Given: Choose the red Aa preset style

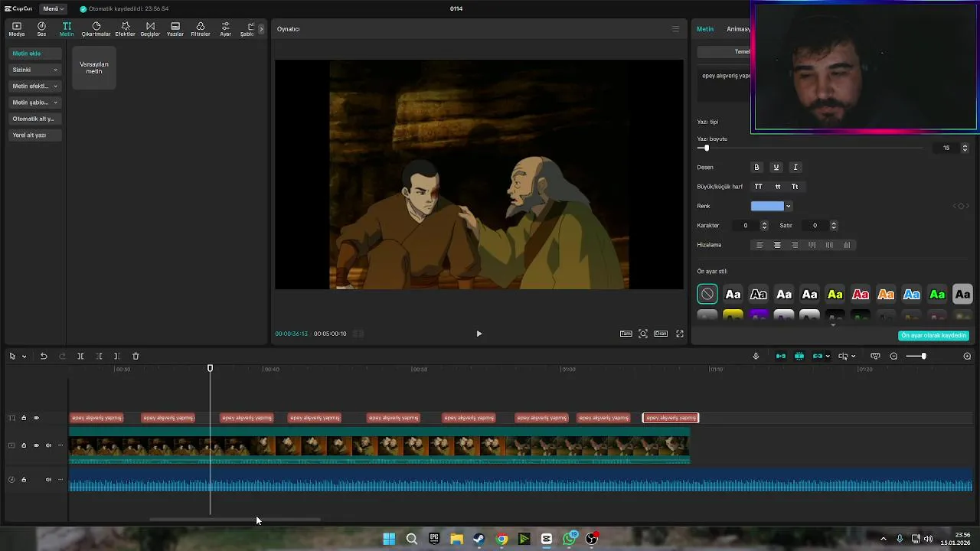Looking at the screenshot, I should 861,294.
